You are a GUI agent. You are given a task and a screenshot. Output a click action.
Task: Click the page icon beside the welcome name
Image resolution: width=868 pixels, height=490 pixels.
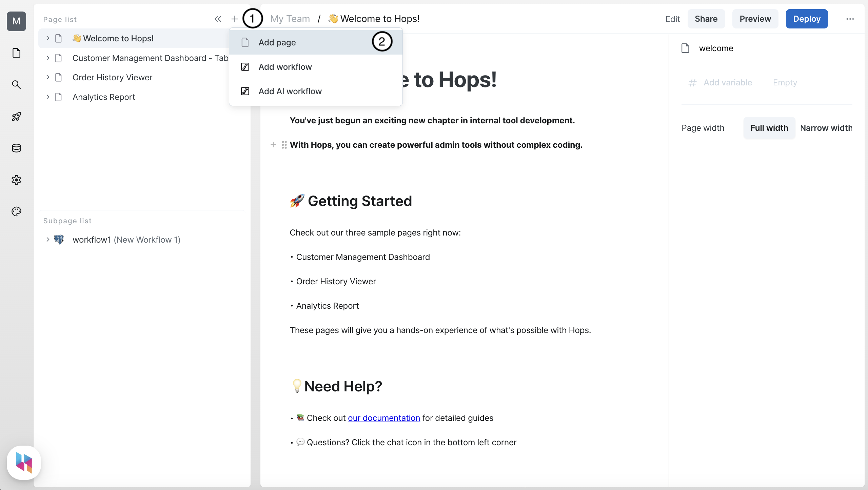tap(685, 48)
